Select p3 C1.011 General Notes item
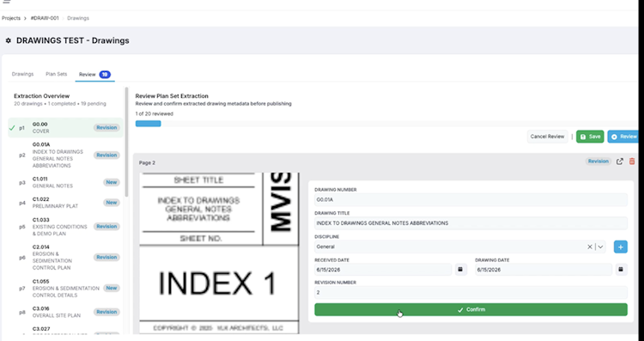The image size is (644, 341). pyautogui.click(x=65, y=182)
